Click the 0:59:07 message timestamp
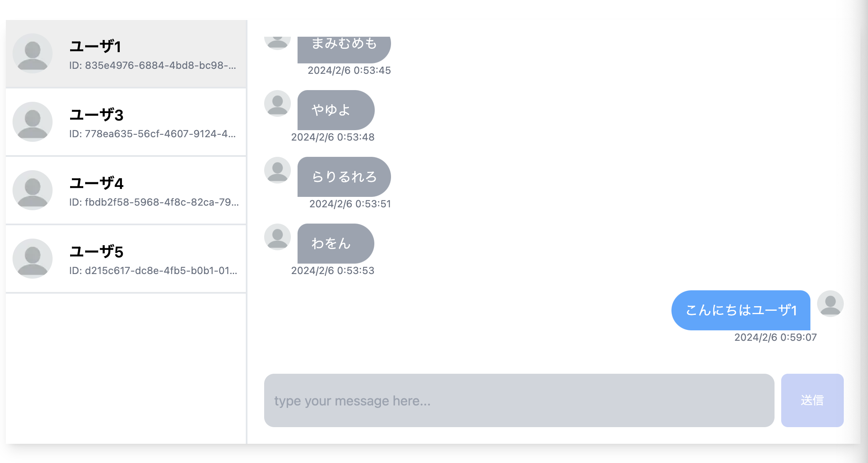The width and height of the screenshot is (868, 463). point(775,337)
